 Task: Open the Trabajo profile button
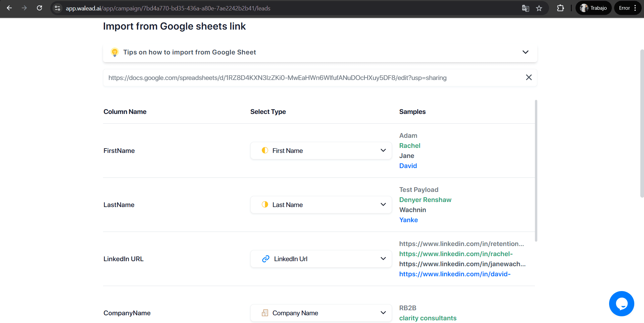[x=593, y=8]
